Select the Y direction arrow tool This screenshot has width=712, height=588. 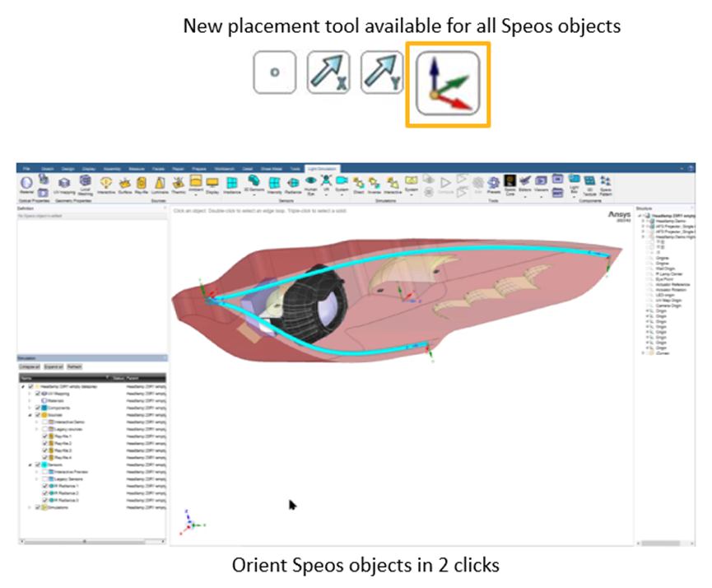point(382,72)
